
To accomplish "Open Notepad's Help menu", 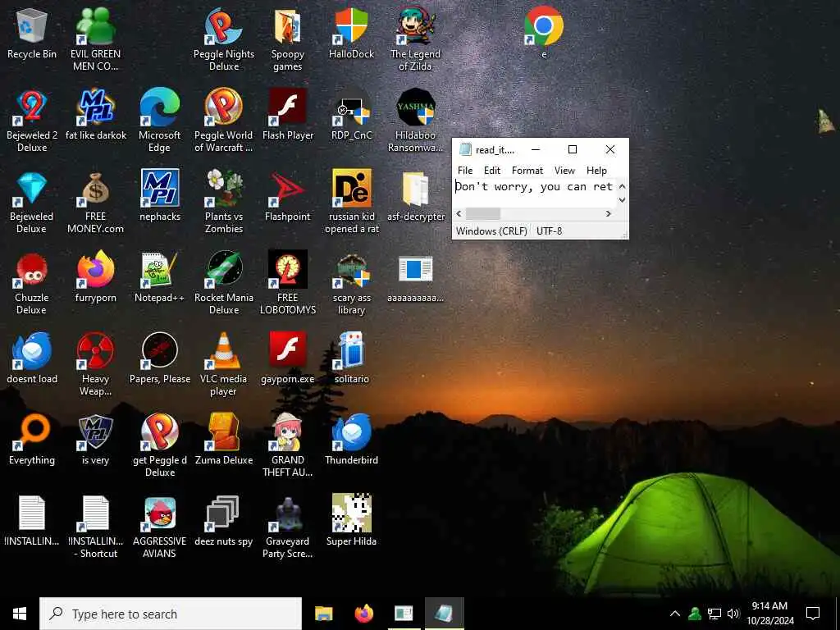I will click(x=596, y=171).
